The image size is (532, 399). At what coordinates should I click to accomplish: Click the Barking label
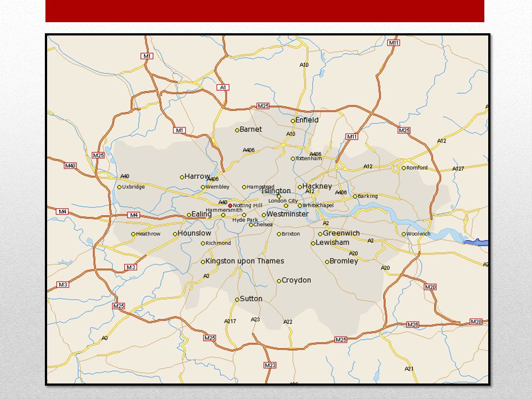(x=367, y=196)
